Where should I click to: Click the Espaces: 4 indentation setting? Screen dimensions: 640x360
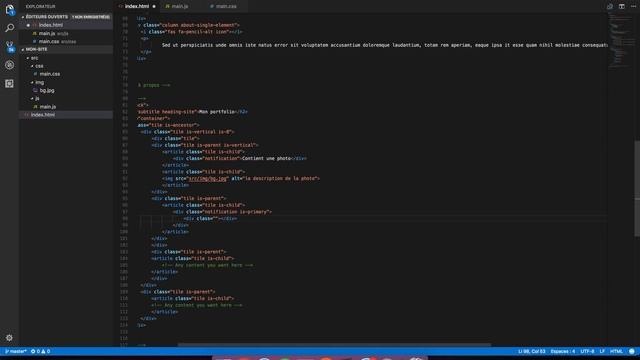(x=562, y=351)
